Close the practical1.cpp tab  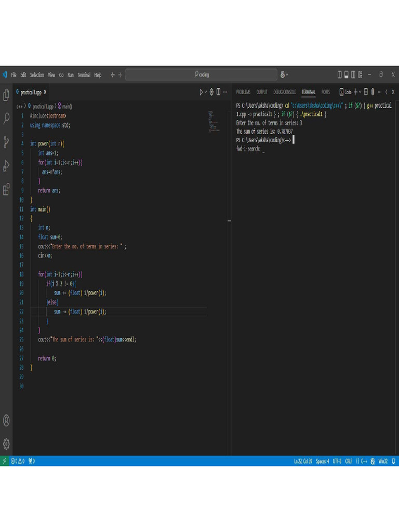(45, 92)
